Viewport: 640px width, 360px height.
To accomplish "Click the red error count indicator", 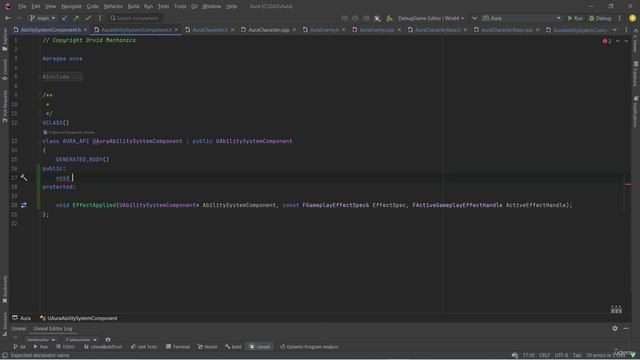I will point(607,41).
